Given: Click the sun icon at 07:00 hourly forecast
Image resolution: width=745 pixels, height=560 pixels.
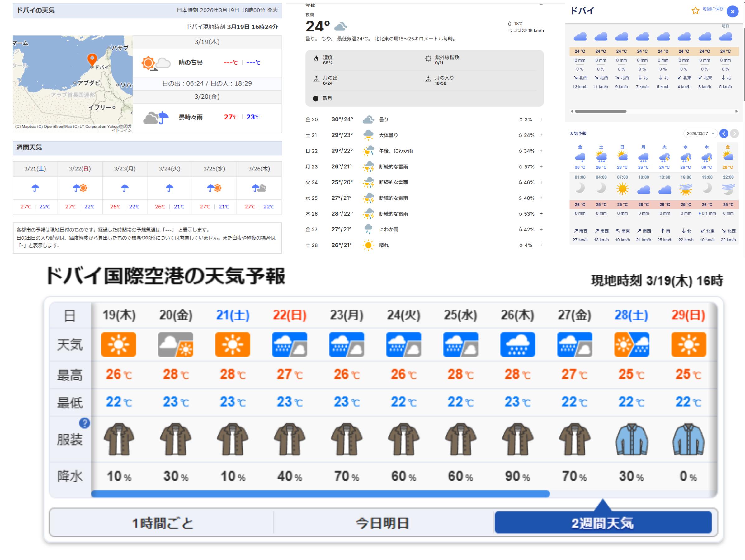Looking at the screenshot, I should point(622,189).
